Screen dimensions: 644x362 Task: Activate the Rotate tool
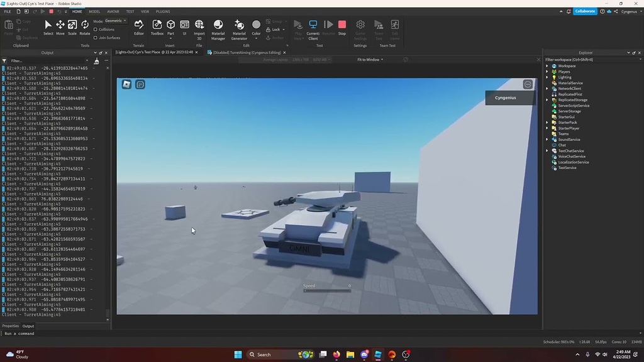pos(85,26)
